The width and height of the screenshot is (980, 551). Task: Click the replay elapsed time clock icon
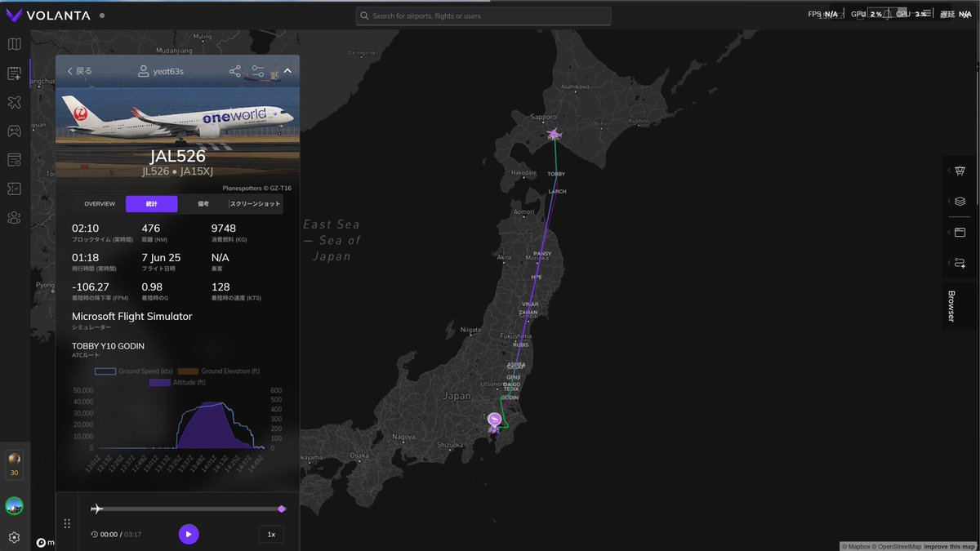[95, 535]
